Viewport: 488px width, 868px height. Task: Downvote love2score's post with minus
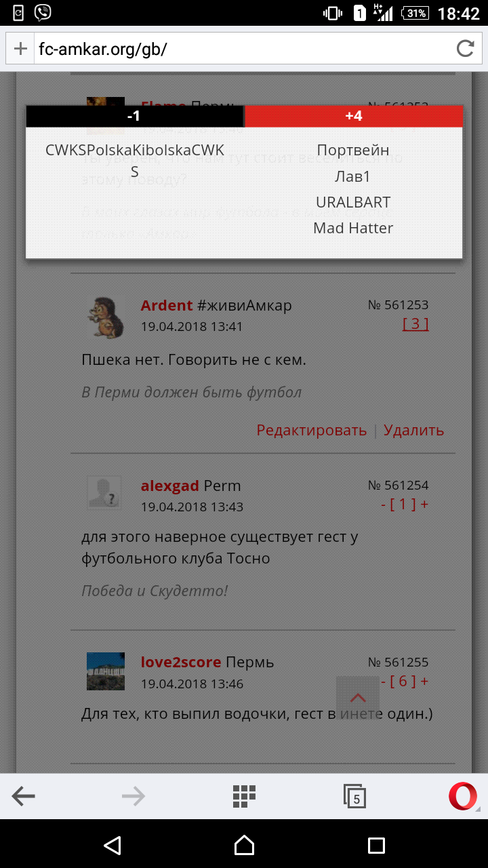pyautogui.click(x=384, y=682)
